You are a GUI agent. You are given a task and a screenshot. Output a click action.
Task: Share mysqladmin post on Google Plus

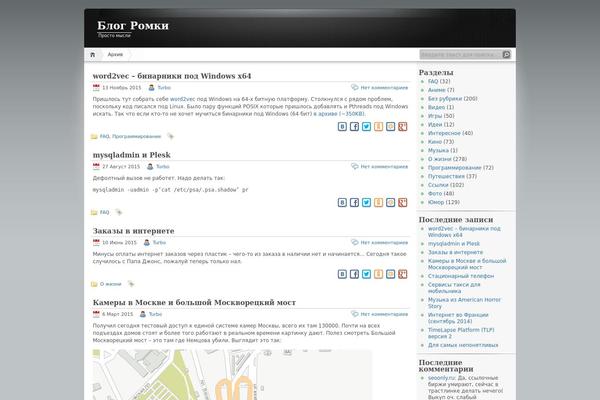point(403,202)
